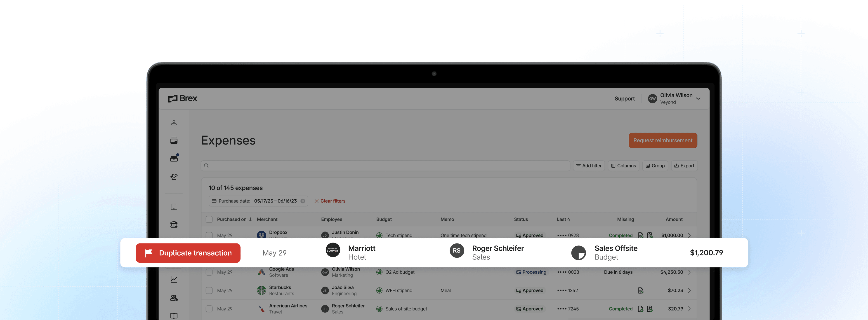Open the inbox icon with the notification dot

point(174,158)
